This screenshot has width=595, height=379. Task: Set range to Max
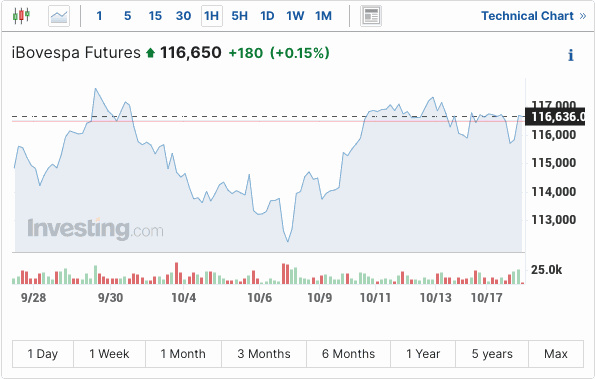(556, 354)
